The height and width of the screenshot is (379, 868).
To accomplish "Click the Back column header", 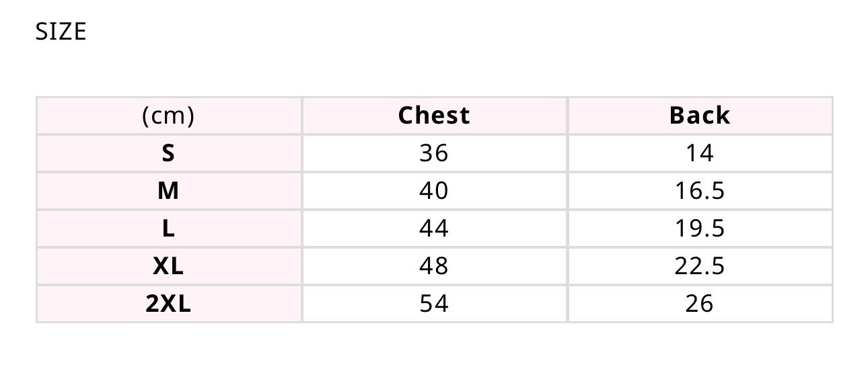I will [x=699, y=116].
